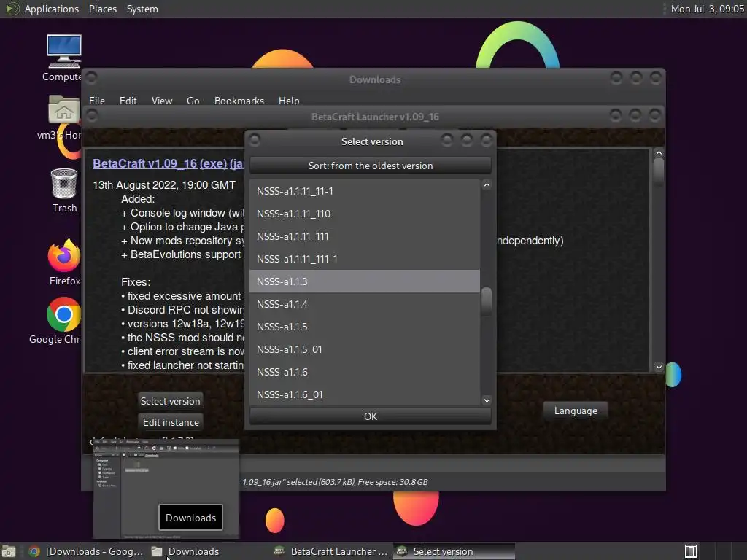Close the Downloads file manager window

click(x=656, y=77)
